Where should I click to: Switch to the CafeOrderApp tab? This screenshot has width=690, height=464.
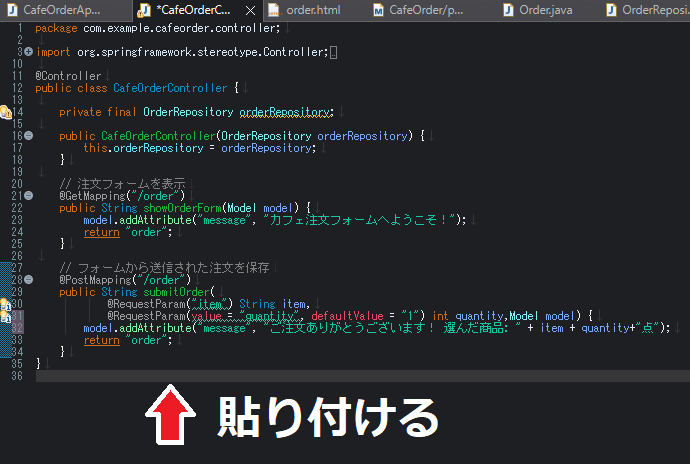pyautogui.click(x=60, y=10)
